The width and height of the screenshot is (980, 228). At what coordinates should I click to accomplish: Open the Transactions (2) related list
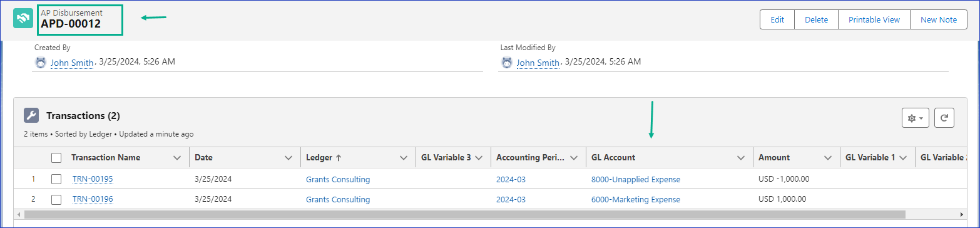tap(83, 116)
